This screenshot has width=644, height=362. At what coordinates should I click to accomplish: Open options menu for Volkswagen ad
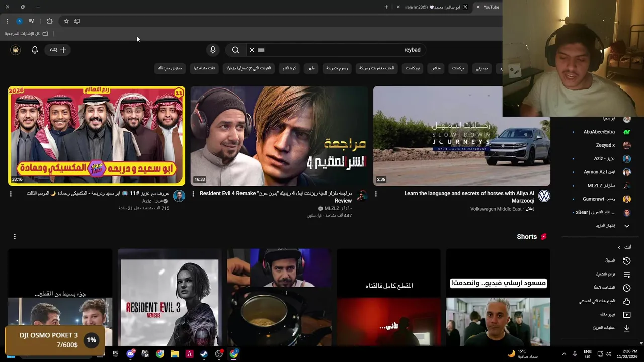tap(376, 194)
